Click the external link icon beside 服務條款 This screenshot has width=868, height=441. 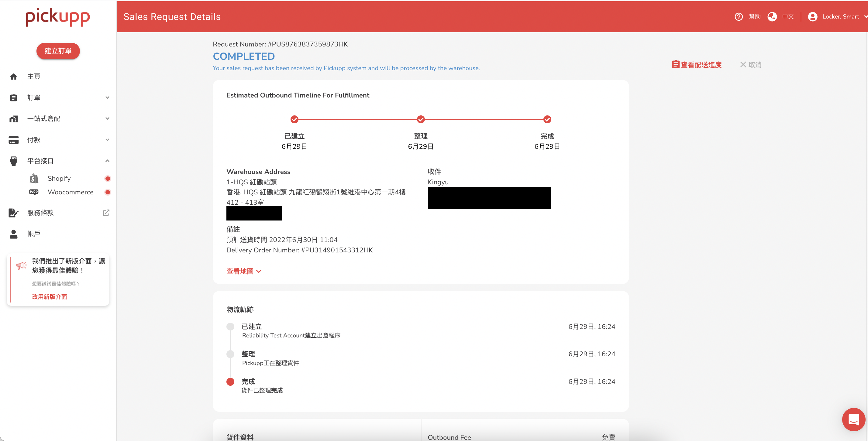(x=106, y=213)
